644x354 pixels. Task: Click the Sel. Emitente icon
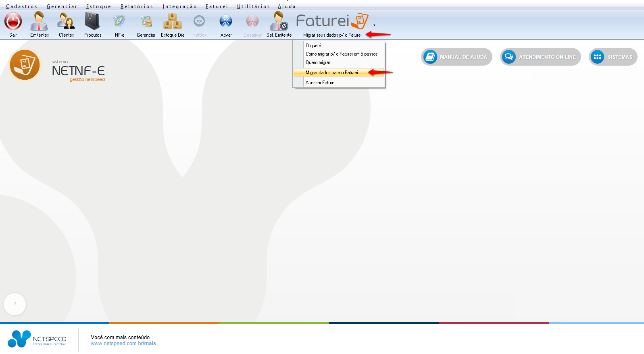coord(279,21)
